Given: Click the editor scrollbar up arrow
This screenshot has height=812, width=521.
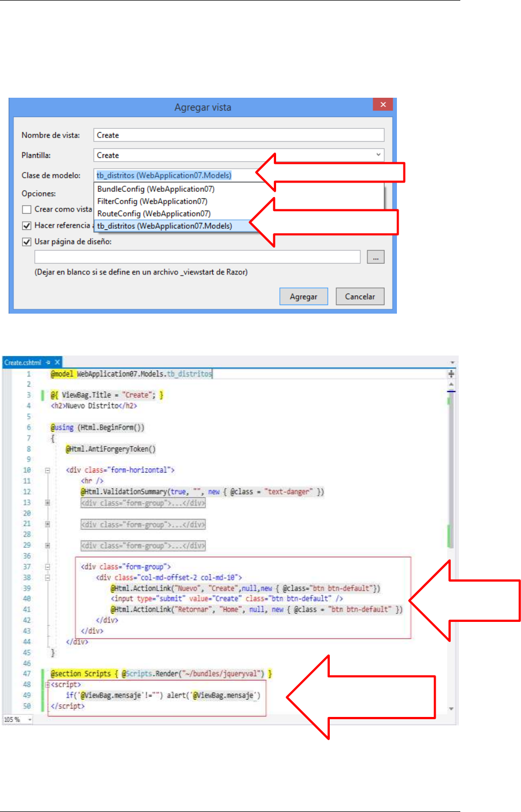Looking at the screenshot, I should click(x=451, y=384).
